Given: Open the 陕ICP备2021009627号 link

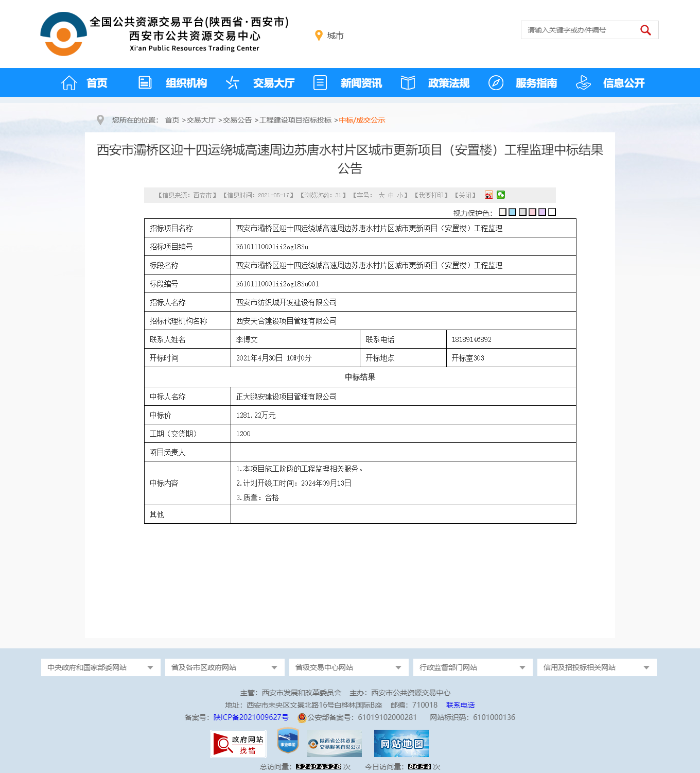Looking at the screenshot, I should [x=251, y=717].
